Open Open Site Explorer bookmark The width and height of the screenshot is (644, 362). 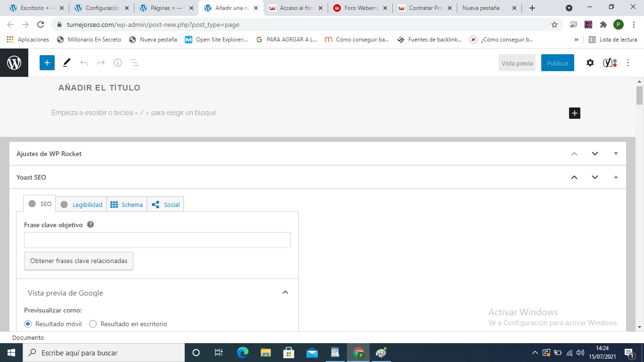pos(216,40)
